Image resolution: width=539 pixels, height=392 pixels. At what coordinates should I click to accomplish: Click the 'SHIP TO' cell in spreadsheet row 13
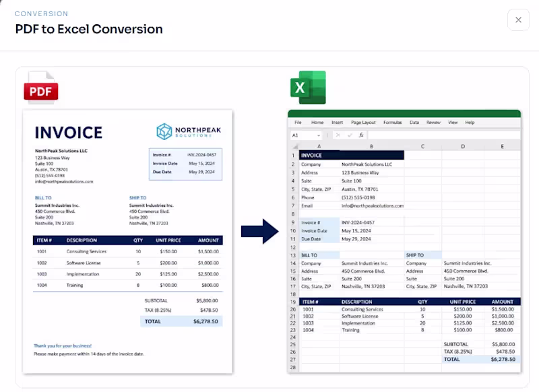423,255
